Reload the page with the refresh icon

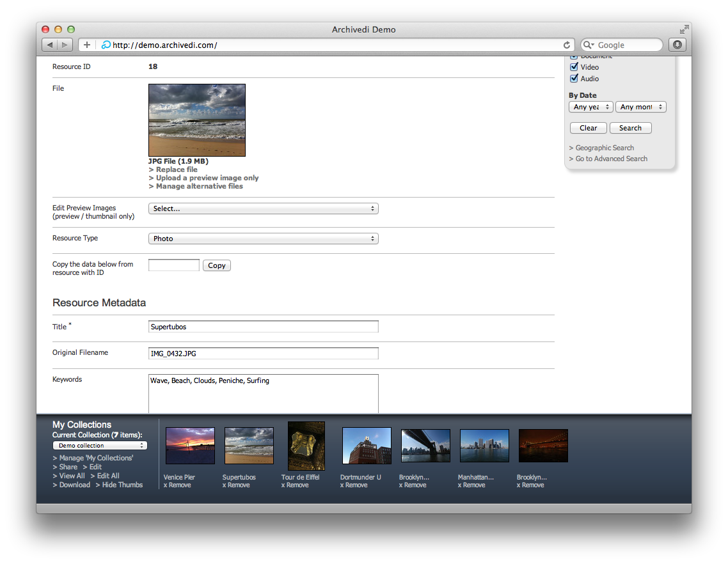566,45
